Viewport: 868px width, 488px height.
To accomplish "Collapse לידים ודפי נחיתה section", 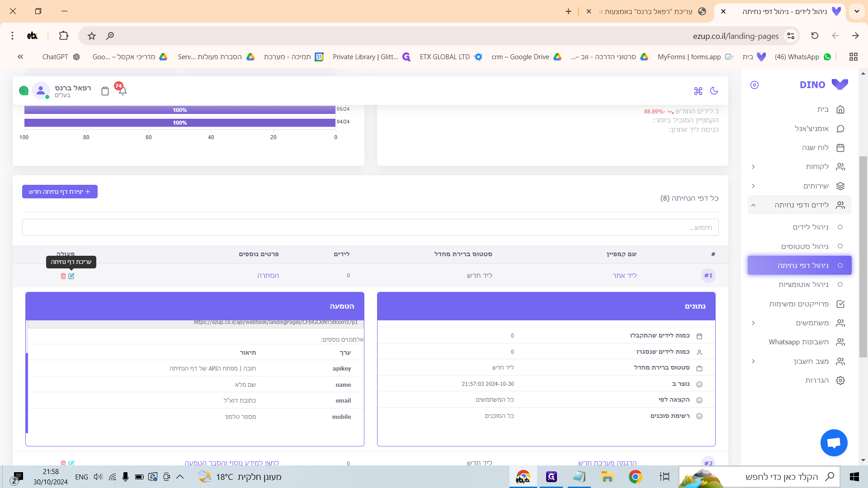I will pos(800,205).
